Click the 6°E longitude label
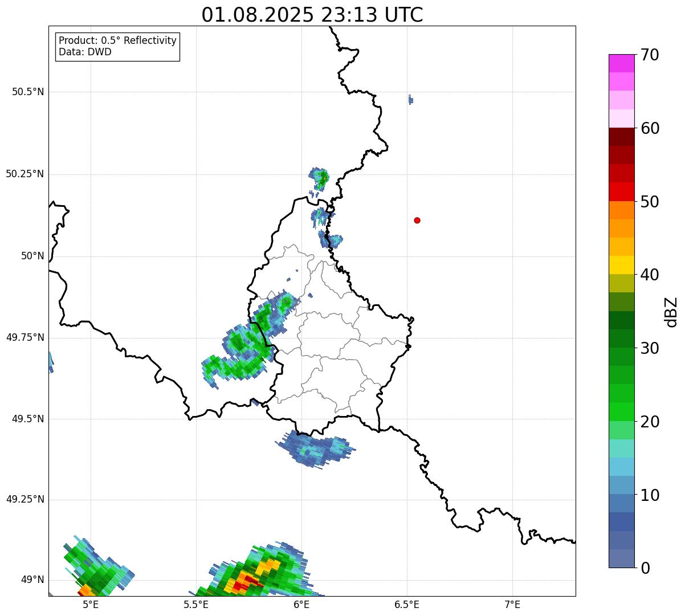 [x=301, y=604]
